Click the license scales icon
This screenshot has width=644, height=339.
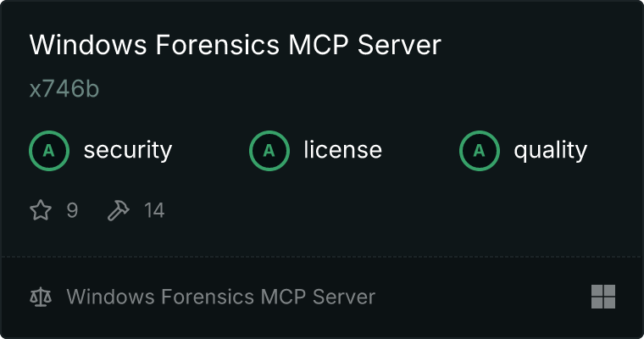pyautogui.click(x=41, y=297)
